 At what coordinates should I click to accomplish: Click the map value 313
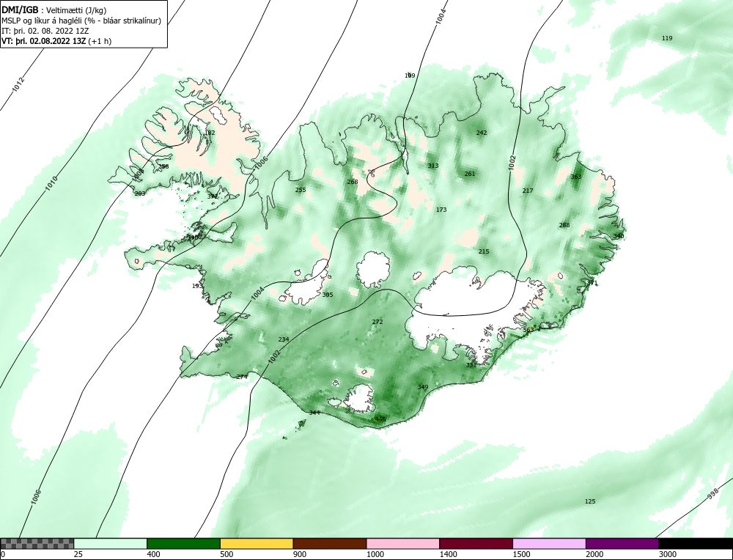click(x=433, y=166)
